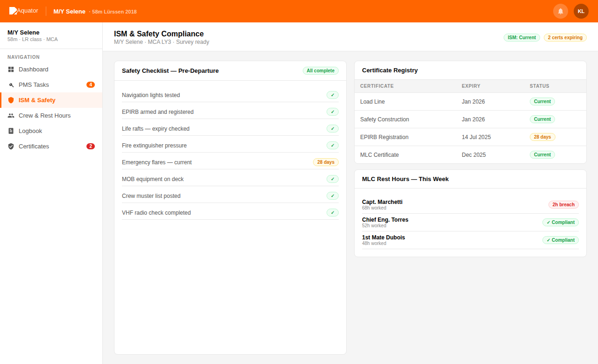The height and width of the screenshot is (364, 598).
Task: Click the Aquator logo
Action: tap(24, 11)
